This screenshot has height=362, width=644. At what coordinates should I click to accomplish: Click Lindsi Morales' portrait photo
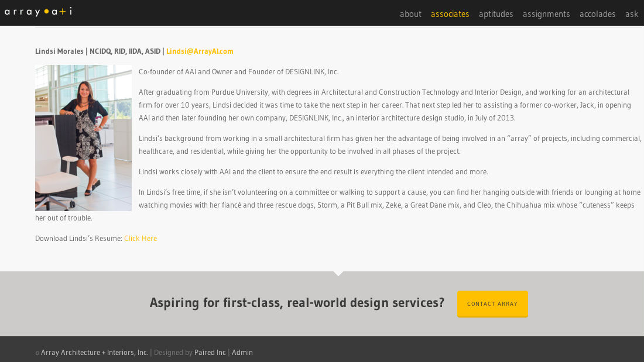tap(83, 138)
